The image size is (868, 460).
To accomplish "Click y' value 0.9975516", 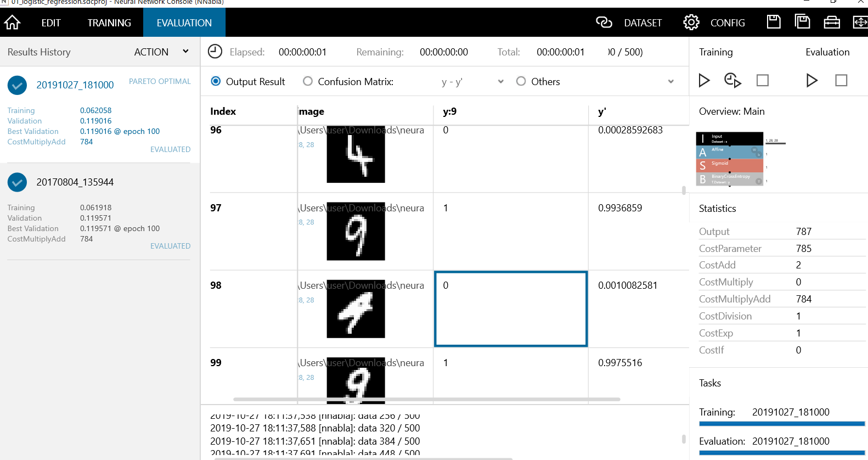I will (620, 363).
